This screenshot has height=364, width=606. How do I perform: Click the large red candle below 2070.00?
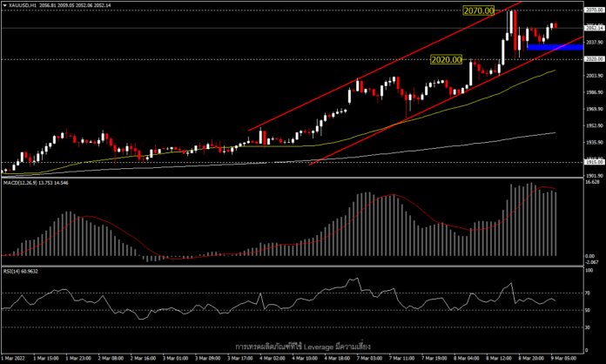[x=515, y=30]
